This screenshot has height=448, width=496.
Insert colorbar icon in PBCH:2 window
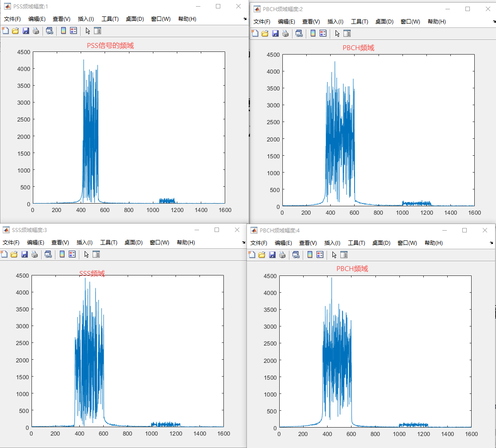tap(313, 33)
